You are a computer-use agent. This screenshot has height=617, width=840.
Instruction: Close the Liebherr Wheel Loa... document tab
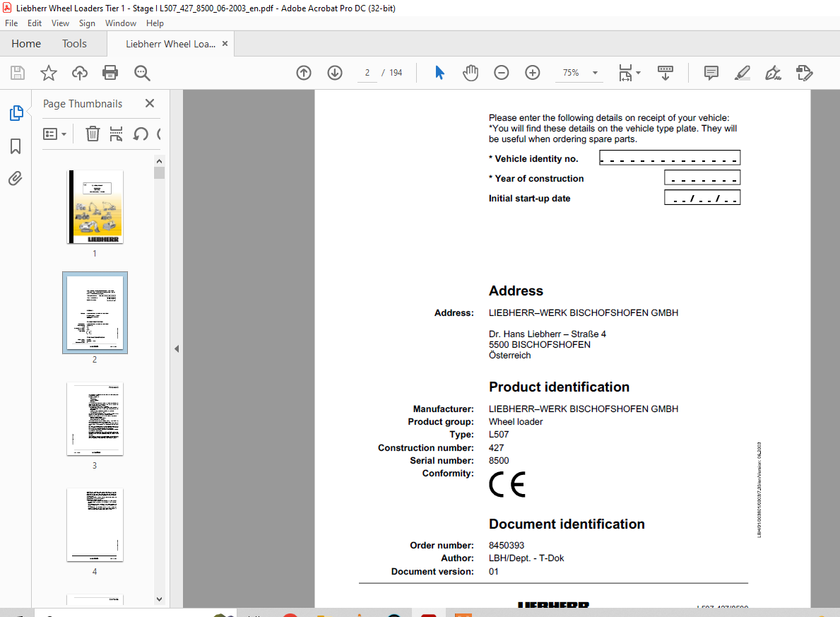[225, 44]
